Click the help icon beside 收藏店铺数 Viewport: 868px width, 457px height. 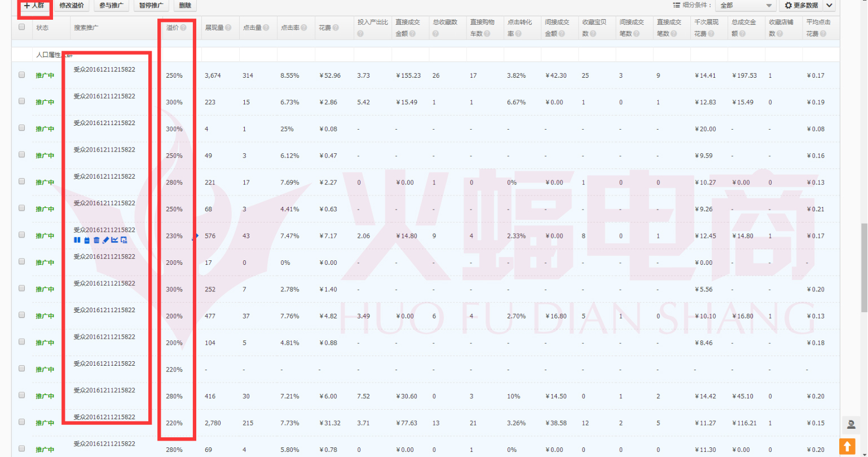pos(779,34)
